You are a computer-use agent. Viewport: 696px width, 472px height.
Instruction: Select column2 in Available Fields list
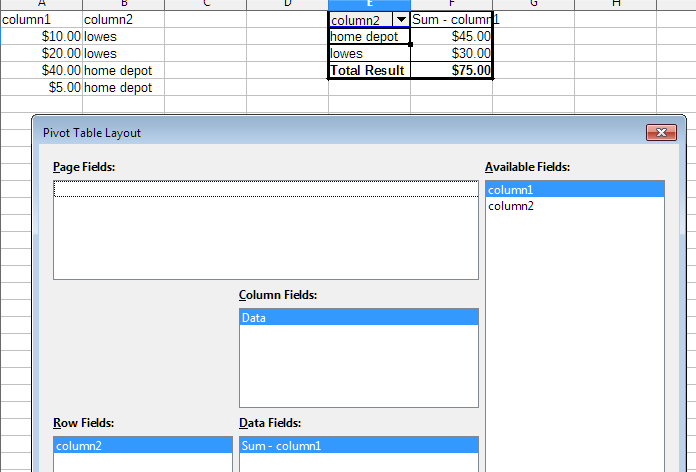click(x=574, y=206)
